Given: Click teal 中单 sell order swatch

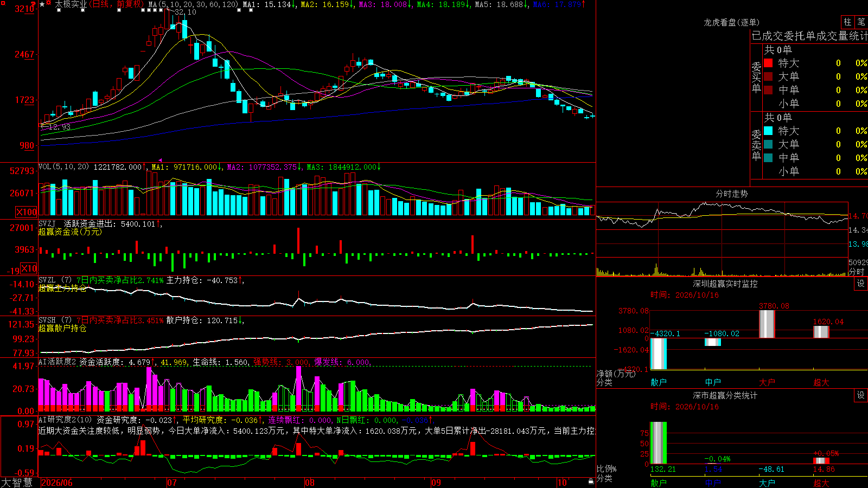Looking at the screenshot, I should [768, 158].
